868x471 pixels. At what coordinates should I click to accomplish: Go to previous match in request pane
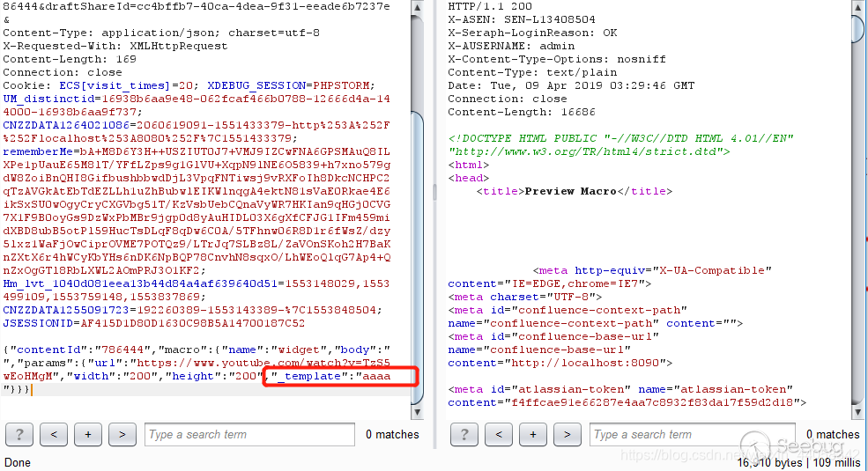(54, 435)
